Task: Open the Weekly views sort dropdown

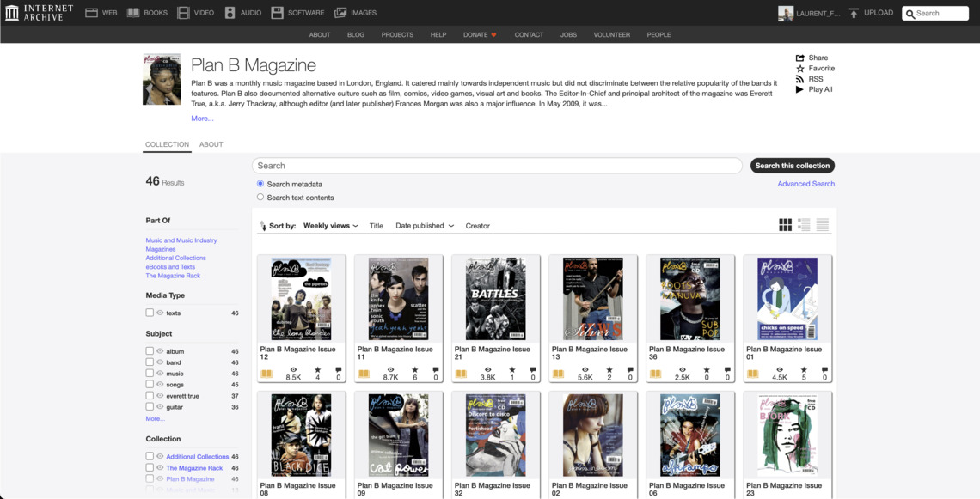Action: click(331, 226)
